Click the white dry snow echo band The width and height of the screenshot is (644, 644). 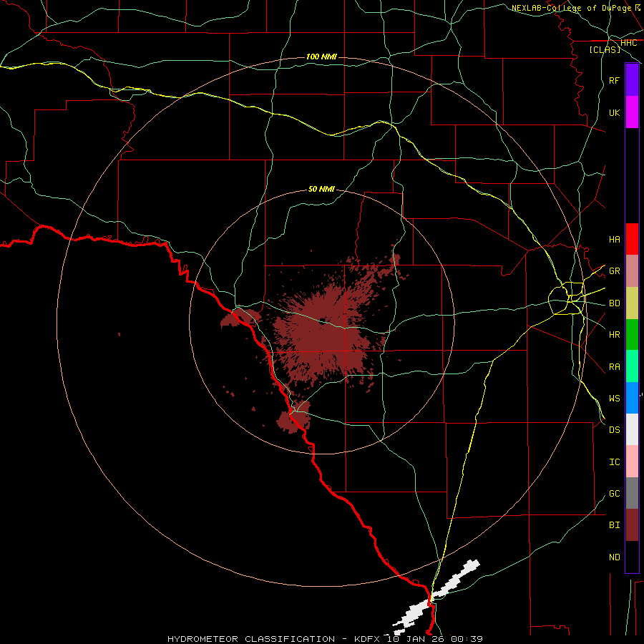coord(435,597)
